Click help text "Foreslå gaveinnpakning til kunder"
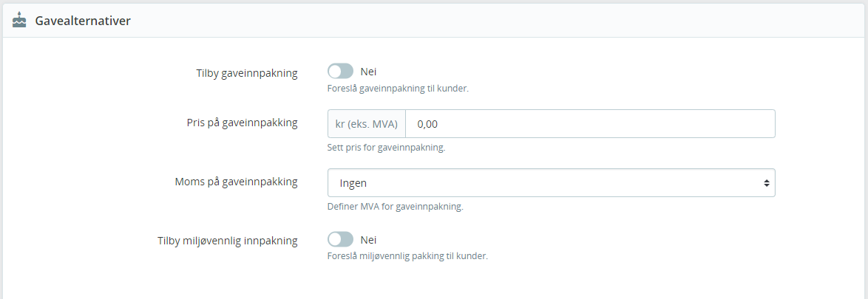This screenshot has width=868, height=299. coord(398,89)
